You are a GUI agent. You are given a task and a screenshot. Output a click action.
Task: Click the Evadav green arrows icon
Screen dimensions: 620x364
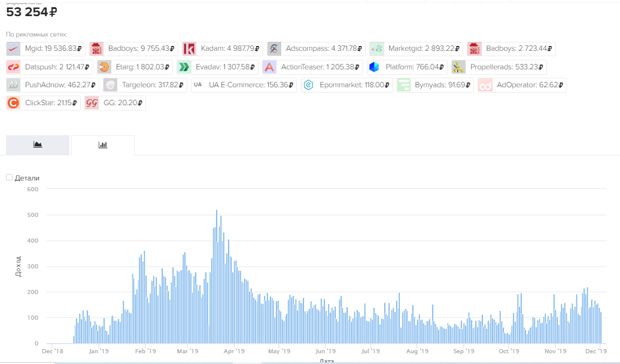click(x=184, y=67)
